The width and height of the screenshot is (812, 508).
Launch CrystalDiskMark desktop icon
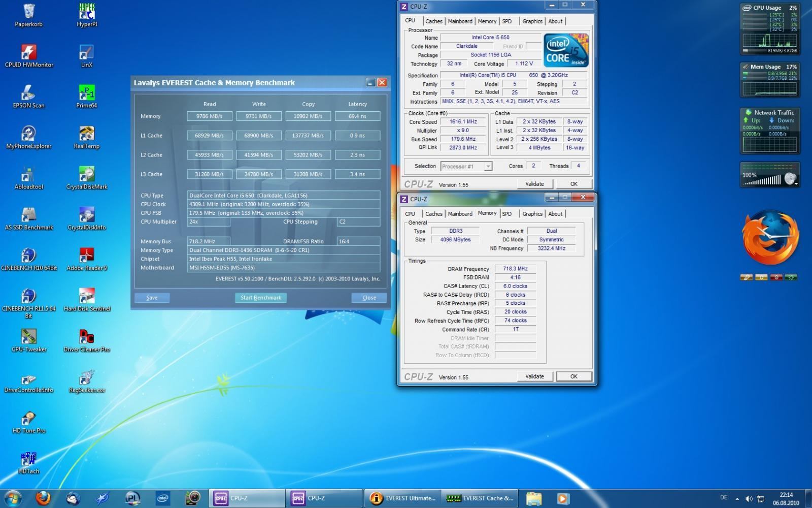click(87, 178)
